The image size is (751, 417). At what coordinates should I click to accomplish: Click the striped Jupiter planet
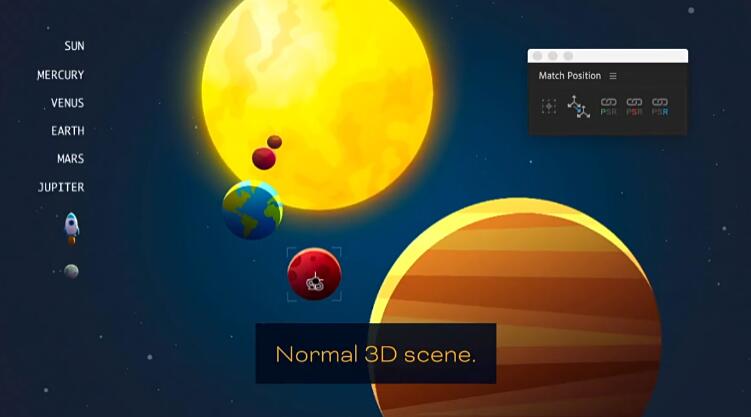516,307
